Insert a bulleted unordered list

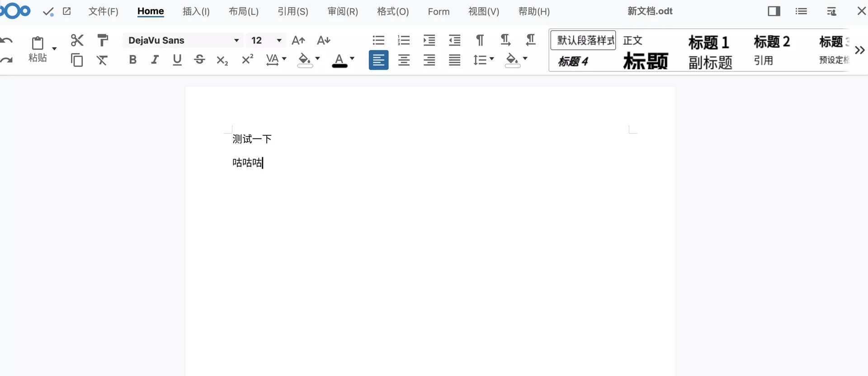pos(378,41)
